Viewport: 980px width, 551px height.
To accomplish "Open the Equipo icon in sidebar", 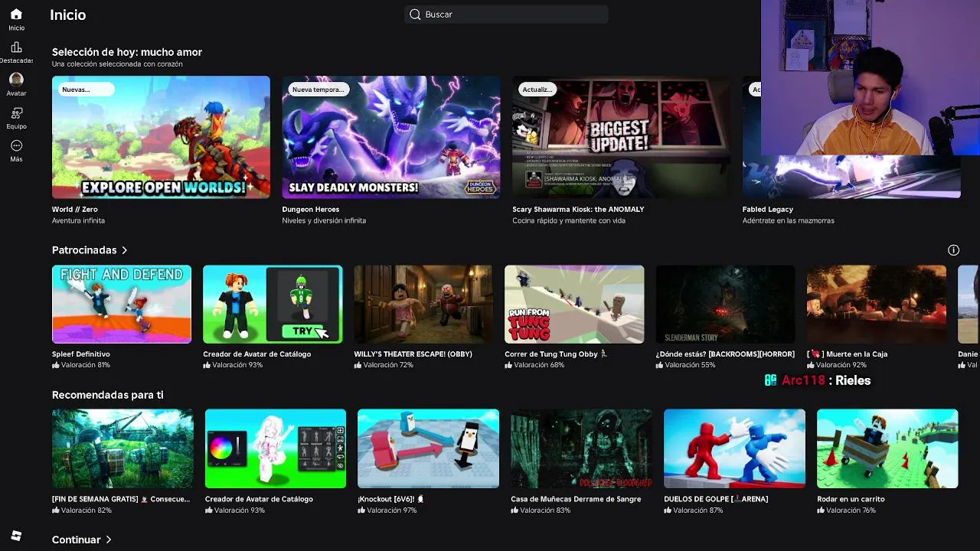I will [x=16, y=113].
